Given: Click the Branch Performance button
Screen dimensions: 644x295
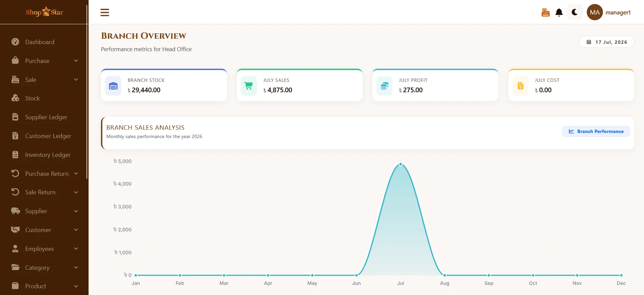Looking at the screenshot, I should pyautogui.click(x=596, y=131).
